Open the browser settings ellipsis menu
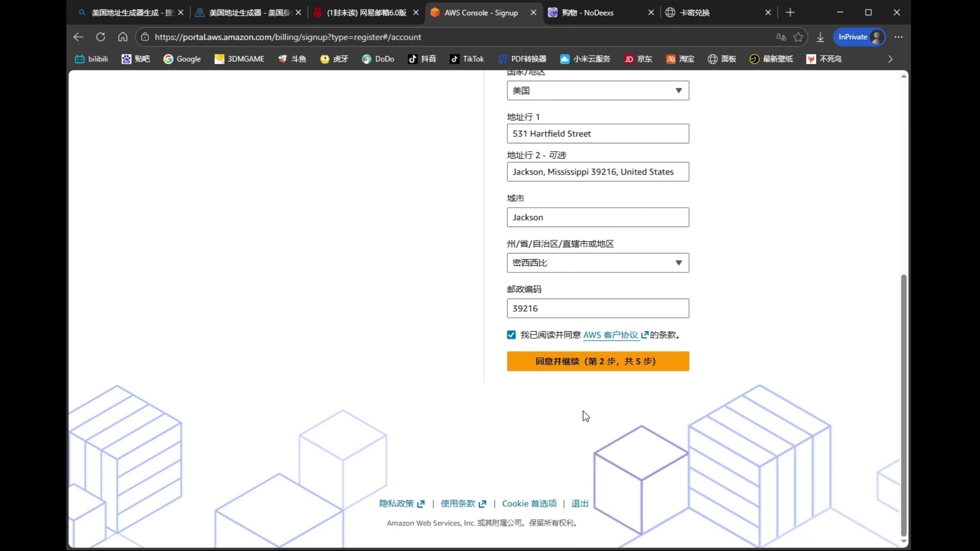Image resolution: width=980 pixels, height=551 pixels. tap(899, 37)
